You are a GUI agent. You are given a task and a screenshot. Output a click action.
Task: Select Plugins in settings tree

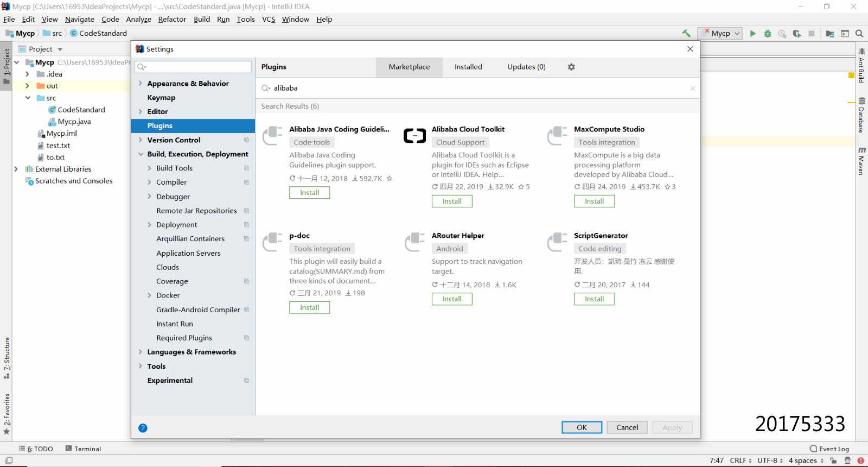click(193, 125)
